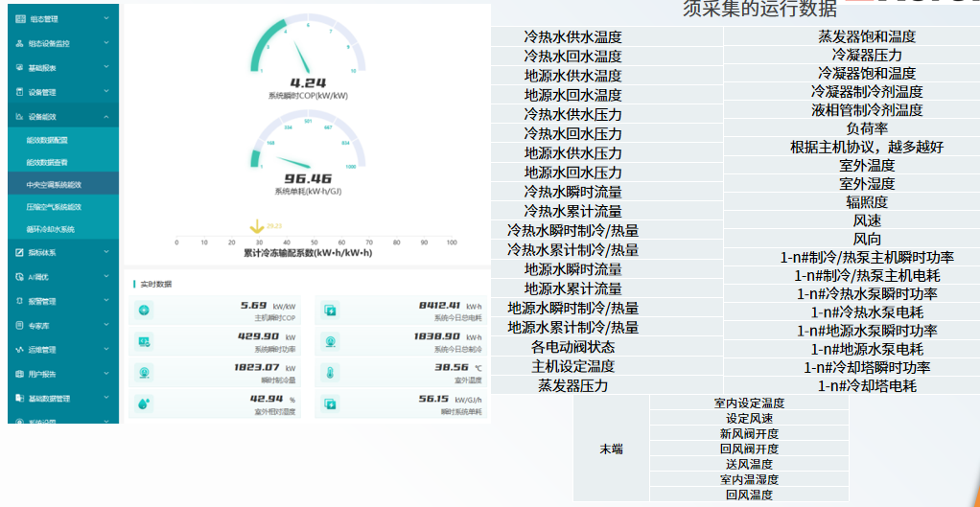Click the 系统瞬时功率 monitor icon
Image resolution: width=980 pixels, height=507 pixels.
(144, 341)
